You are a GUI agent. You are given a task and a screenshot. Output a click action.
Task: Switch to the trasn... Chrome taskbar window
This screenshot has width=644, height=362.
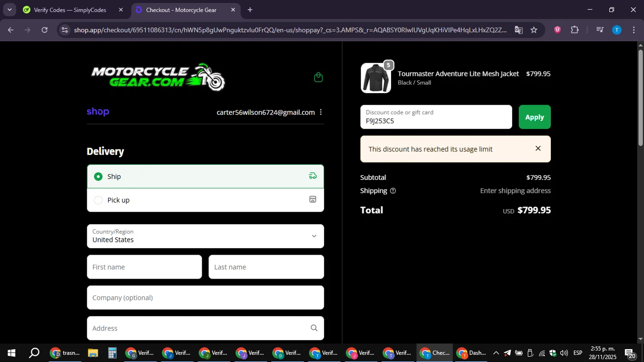65,353
